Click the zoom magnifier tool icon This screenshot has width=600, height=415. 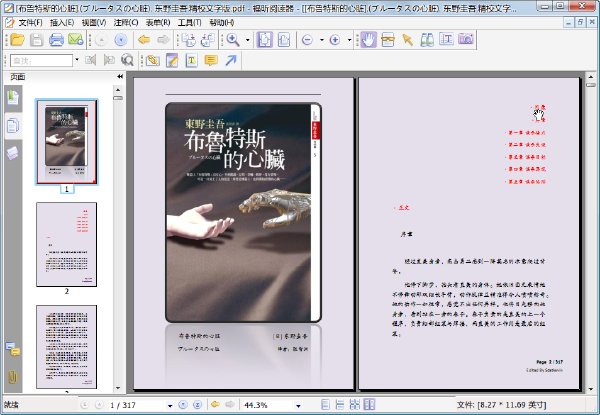(x=233, y=40)
